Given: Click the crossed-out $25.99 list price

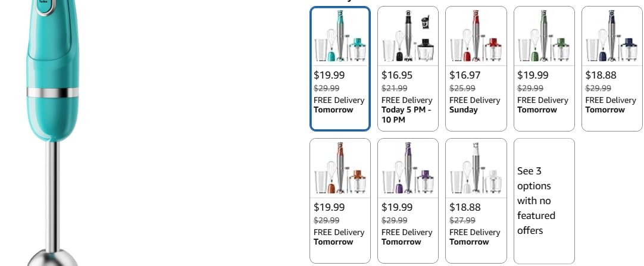Looking at the screenshot, I should click(462, 88).
